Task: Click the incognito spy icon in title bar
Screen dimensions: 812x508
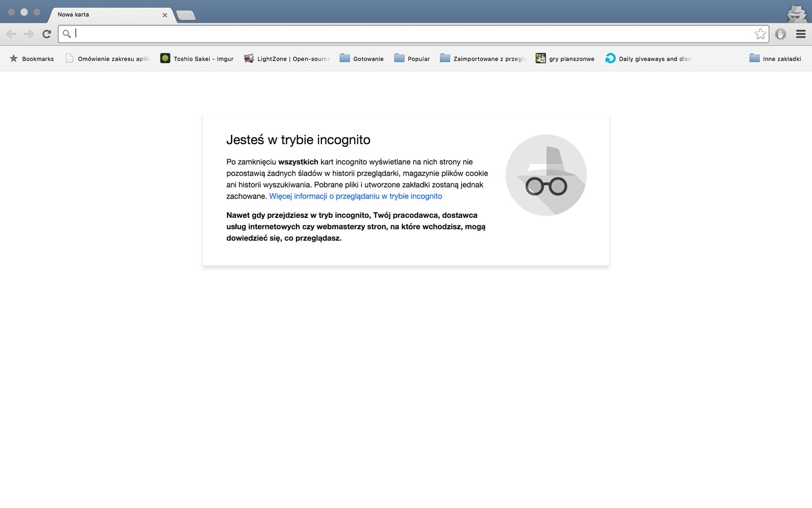Action: click(796, 13)
